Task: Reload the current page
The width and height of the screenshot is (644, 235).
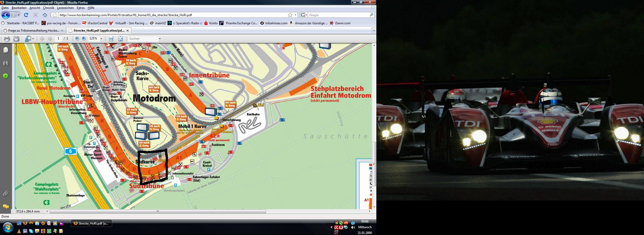Action: tap(26, 15)
